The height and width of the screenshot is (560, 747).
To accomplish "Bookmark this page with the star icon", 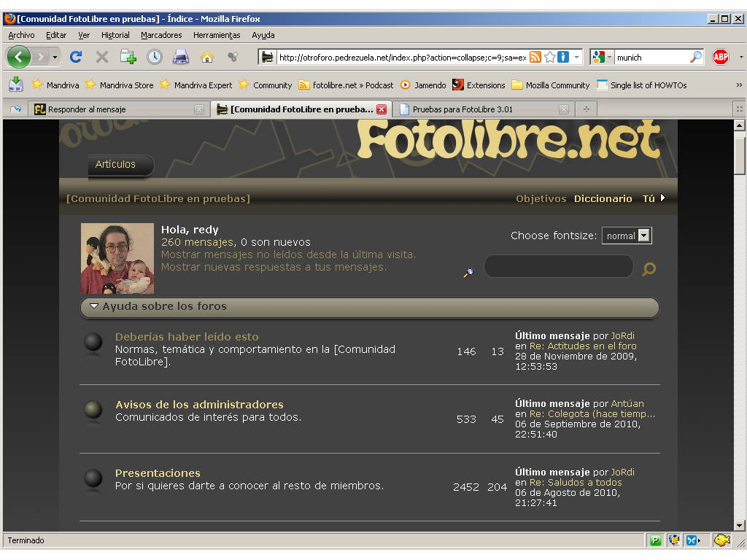I will [x=550, y=57].
